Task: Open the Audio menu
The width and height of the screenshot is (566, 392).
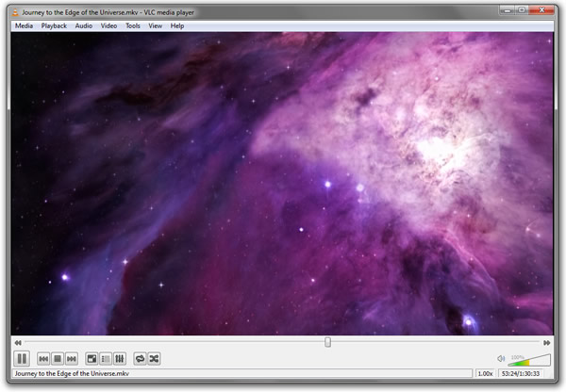Action: (84, 26)
